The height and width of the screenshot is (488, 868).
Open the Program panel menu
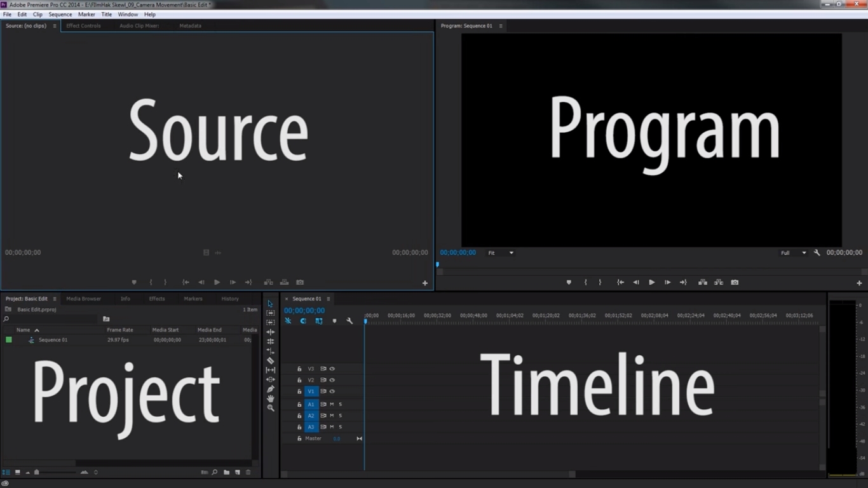click(501, 26)
